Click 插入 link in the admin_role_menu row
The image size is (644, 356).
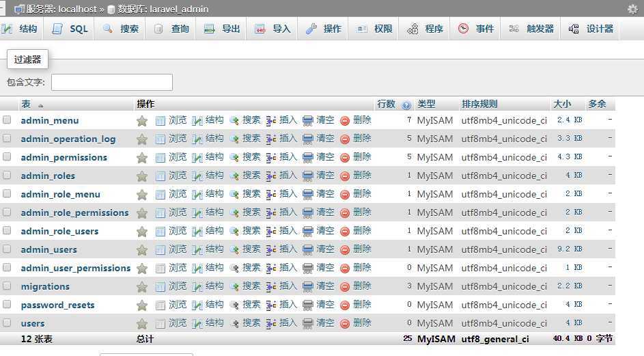[x=288, y=194]
